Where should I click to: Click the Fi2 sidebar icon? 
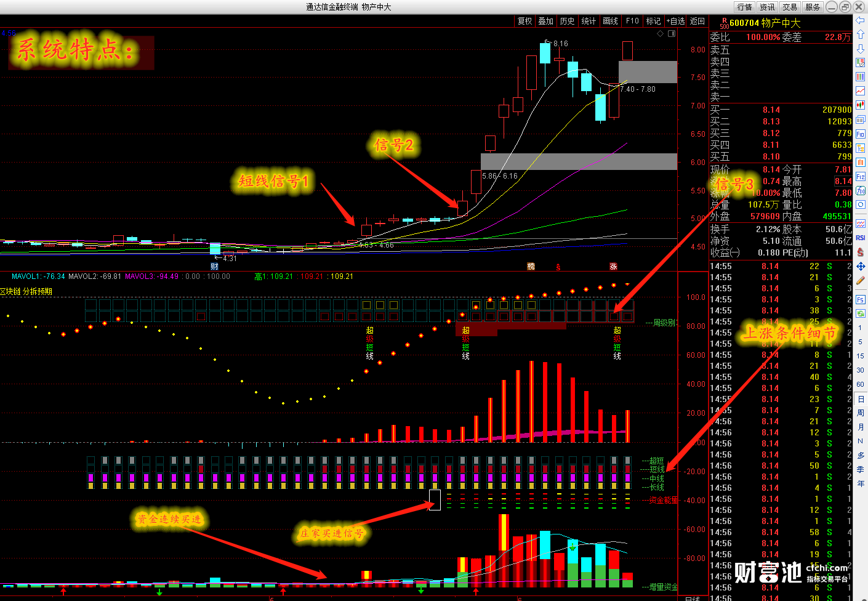[861, 177]
